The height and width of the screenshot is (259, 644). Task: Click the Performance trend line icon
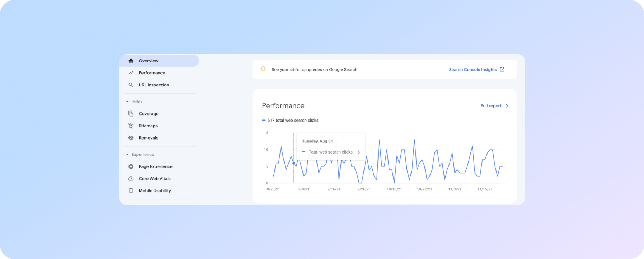(131, 72)
